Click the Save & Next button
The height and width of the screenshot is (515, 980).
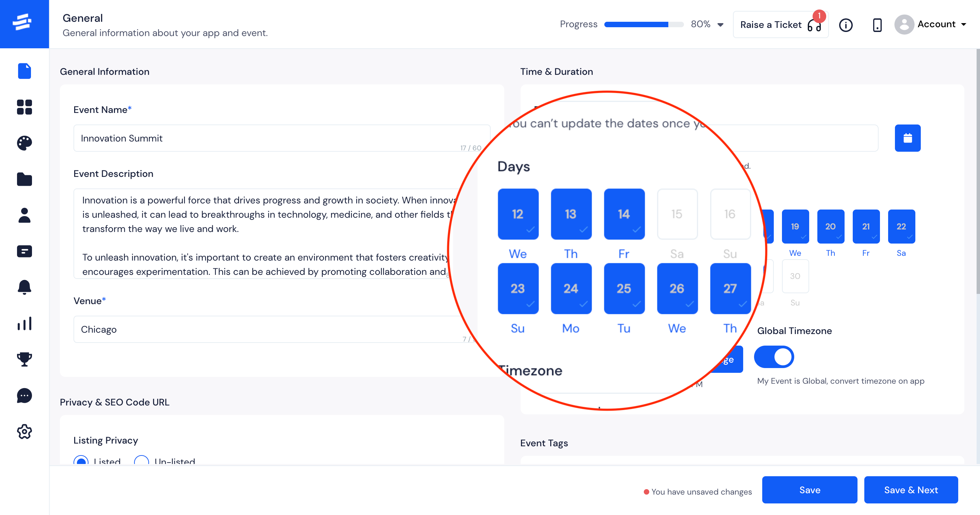(x=911, y=490)
